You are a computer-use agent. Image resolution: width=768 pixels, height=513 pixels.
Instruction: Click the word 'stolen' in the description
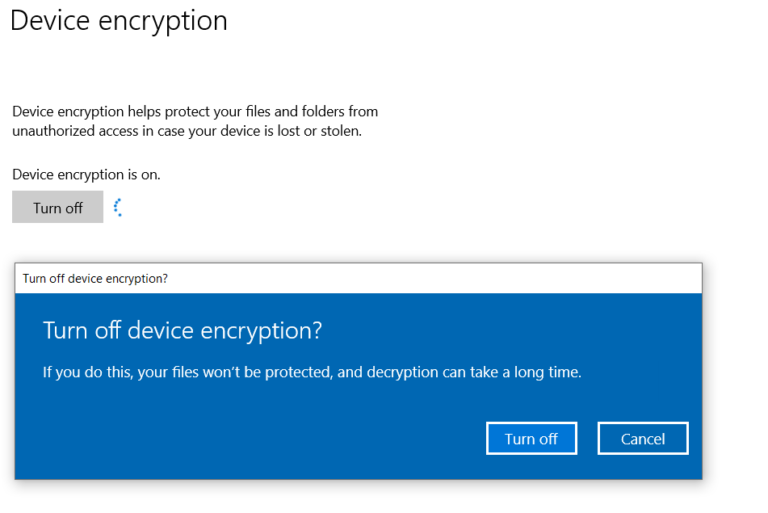338,131
